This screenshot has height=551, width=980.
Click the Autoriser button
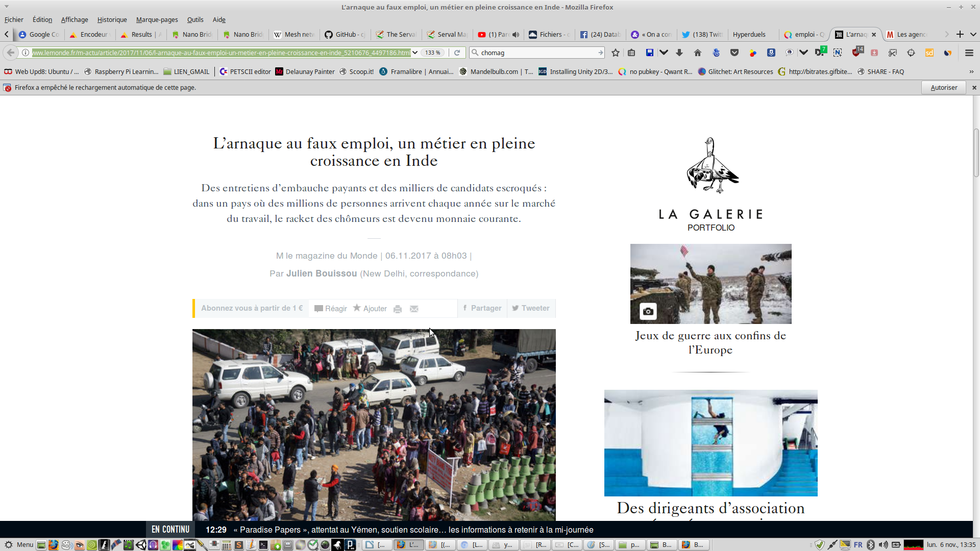point(944,87)
